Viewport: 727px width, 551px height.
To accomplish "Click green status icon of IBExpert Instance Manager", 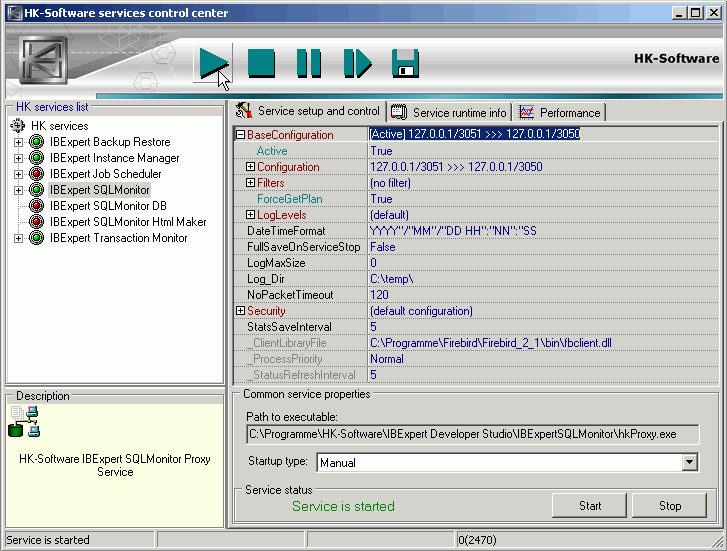I will point(36,158).
